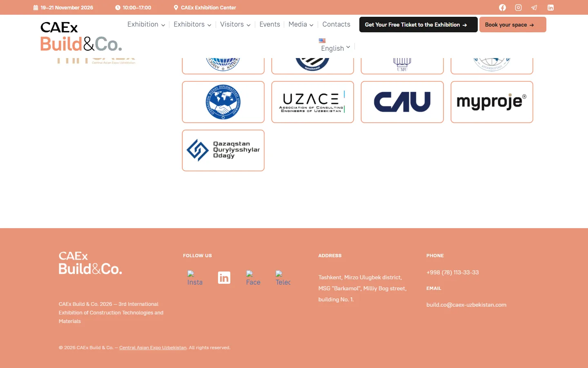Expand the Exhibition menu

[146, 25]
